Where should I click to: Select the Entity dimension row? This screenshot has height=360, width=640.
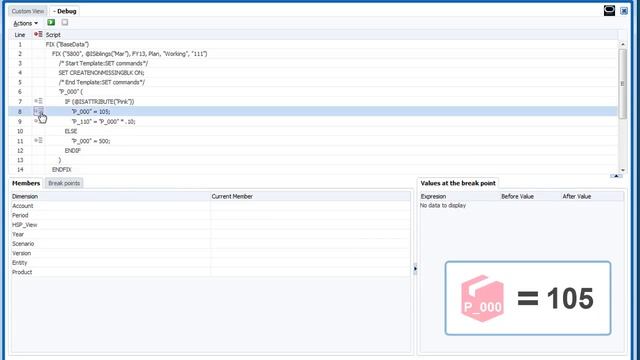tap(211, 262)
